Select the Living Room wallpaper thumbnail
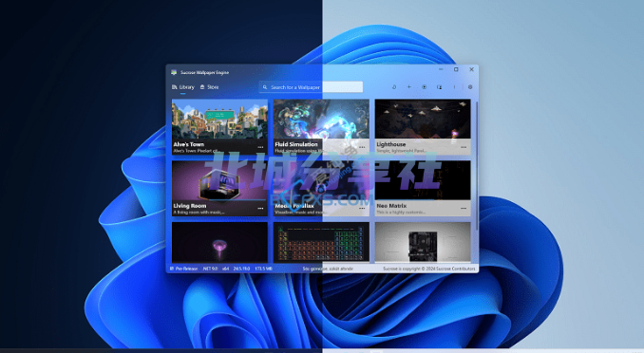Viewport: 644px width, 353px height. 219,180
